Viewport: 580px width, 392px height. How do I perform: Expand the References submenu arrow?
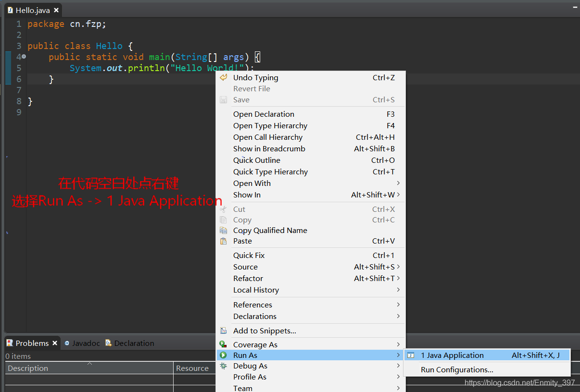tap(398, 305)
